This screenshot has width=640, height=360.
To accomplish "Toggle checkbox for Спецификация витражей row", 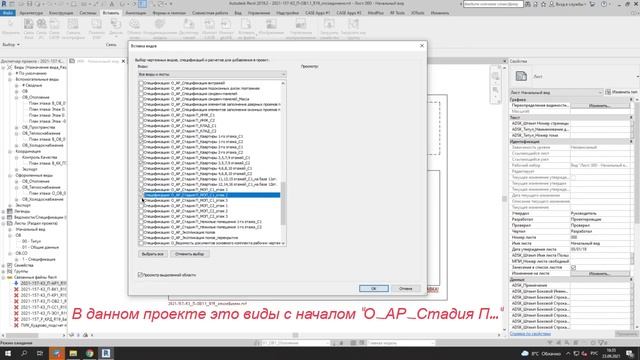I will pos(141,83).
